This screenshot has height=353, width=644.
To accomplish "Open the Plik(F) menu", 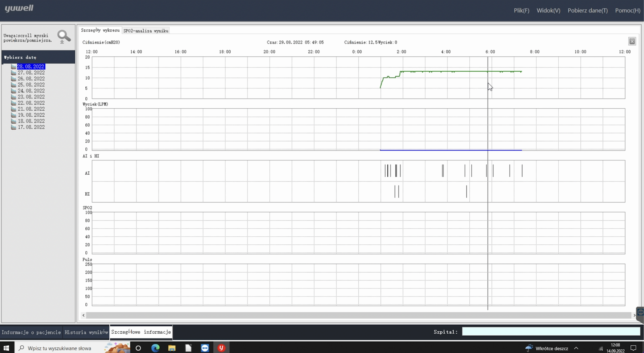I will [x=521, y=10].
